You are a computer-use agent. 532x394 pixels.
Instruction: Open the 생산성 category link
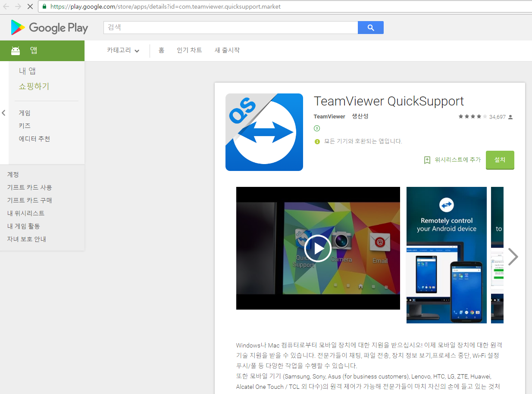point(360,117)
